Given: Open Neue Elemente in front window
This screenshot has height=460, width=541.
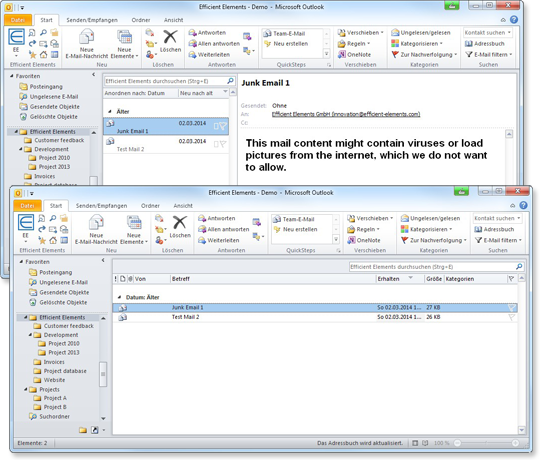Looking at the screenshot, I should click(134, 229).
